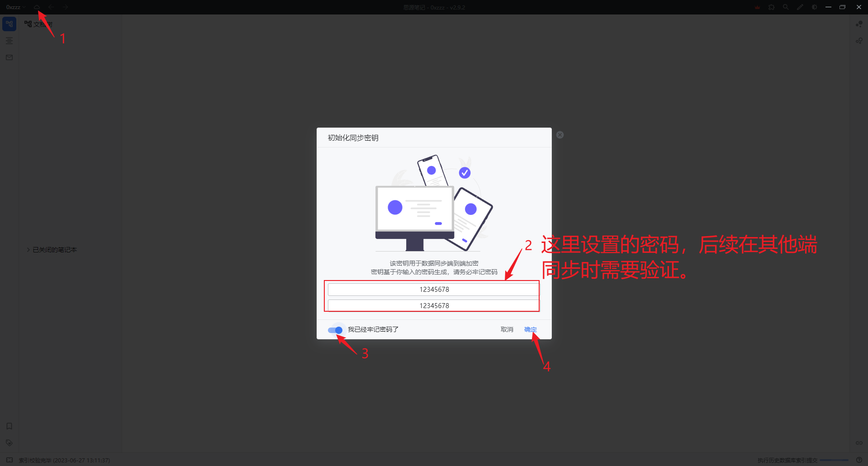Open the help icon in status bar

coord(859,460)
